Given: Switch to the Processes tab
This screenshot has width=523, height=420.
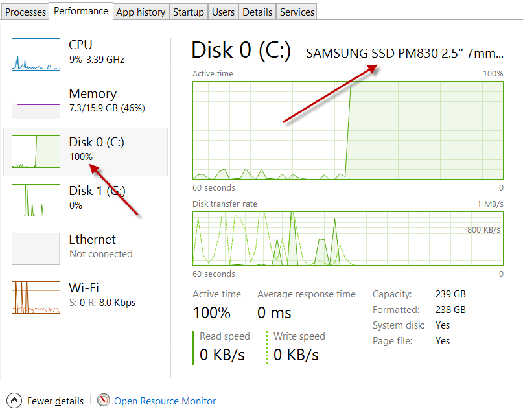Looking at the screenshot, I should [x=25, y=11].
